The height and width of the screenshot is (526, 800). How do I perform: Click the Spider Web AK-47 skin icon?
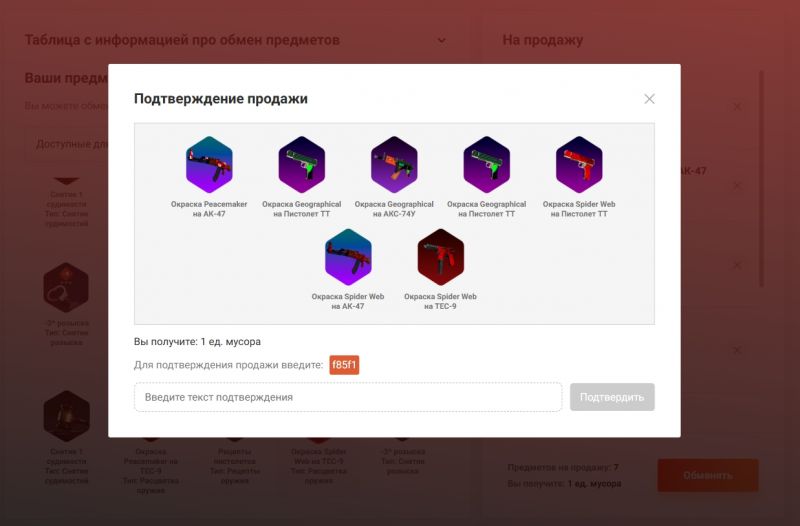point(348,257)
